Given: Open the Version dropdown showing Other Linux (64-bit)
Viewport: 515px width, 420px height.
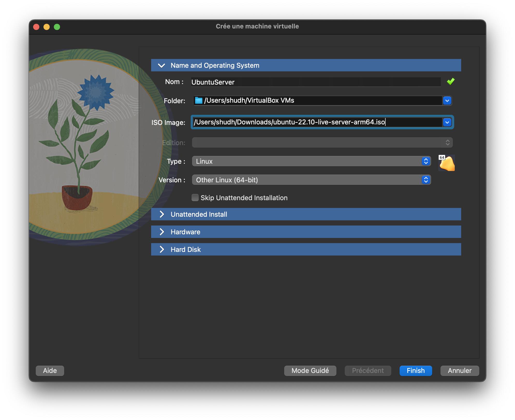Looking at the screenshot, I should tap(425, 180).
